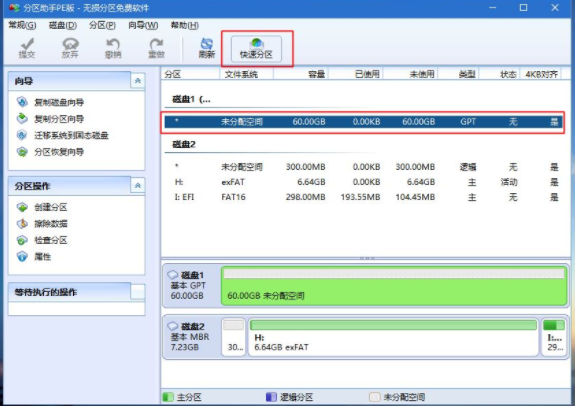Sort by the 容量 column header
Image resolution: width=575 pixels, height=406 pixels.
tap(301, 74)
